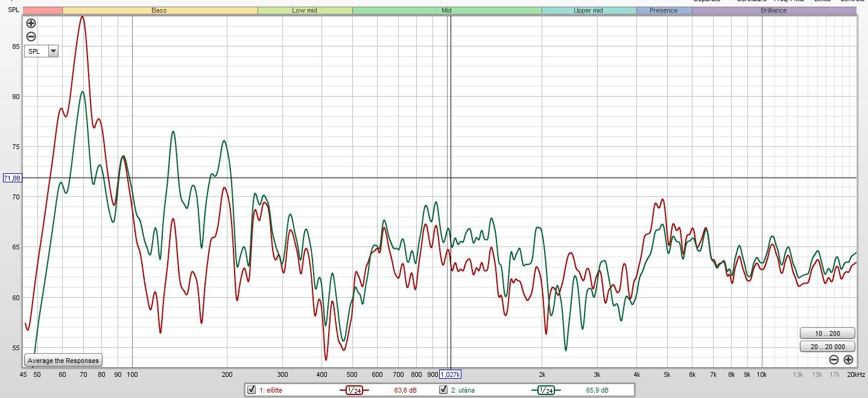Select the Brilliance frequency band label
Image resolution: width=868 pixels, height=398 pixels.
pyautogui.click(x=774, y=10)
